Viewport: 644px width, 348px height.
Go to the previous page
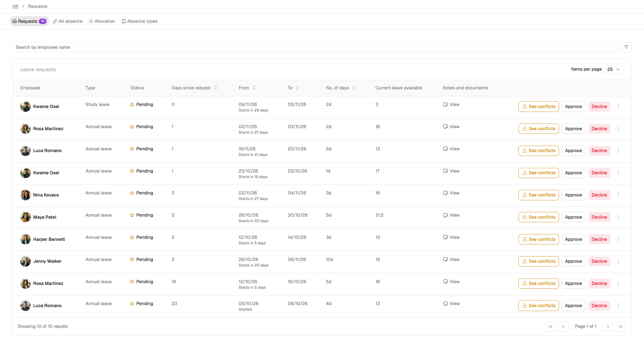click(x=563, y=326)
